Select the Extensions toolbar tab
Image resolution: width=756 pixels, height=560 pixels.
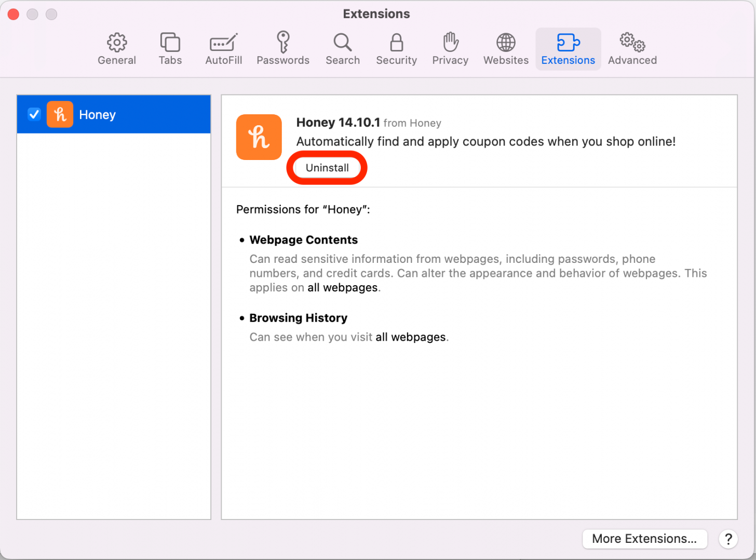pos(568,49)
